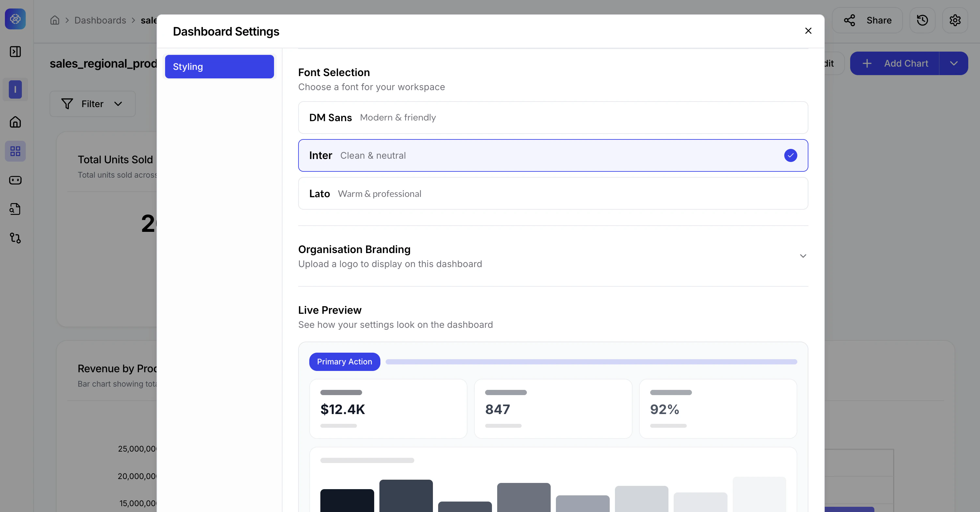Viewport: 980px width, 512px height.
Task: Click the Dashboards breadcrumb link
Action: (x=100, y=20)
